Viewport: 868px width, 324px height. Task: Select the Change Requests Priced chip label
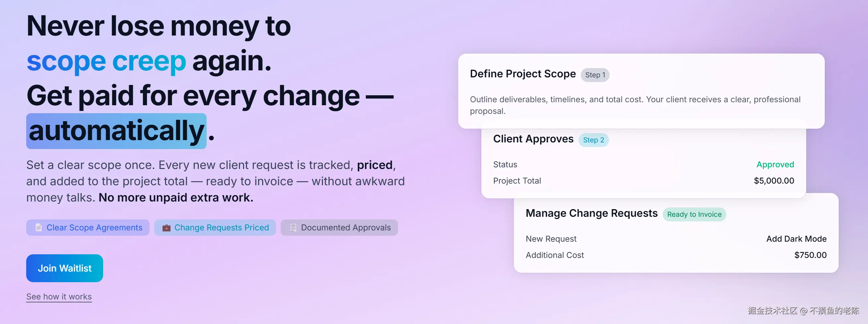point(221,228)
